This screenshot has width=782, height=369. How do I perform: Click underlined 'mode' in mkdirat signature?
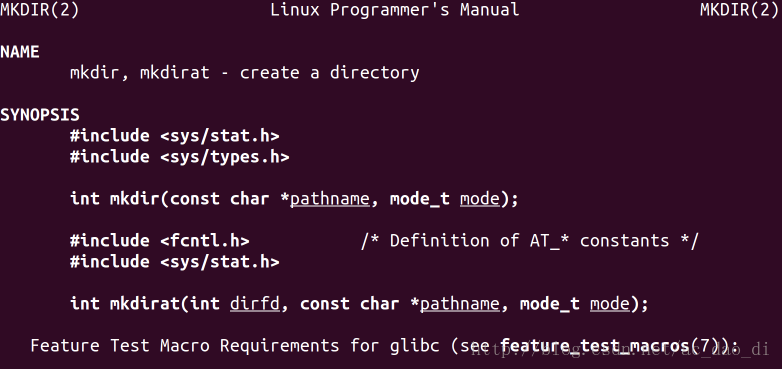[x=609, y=304]
